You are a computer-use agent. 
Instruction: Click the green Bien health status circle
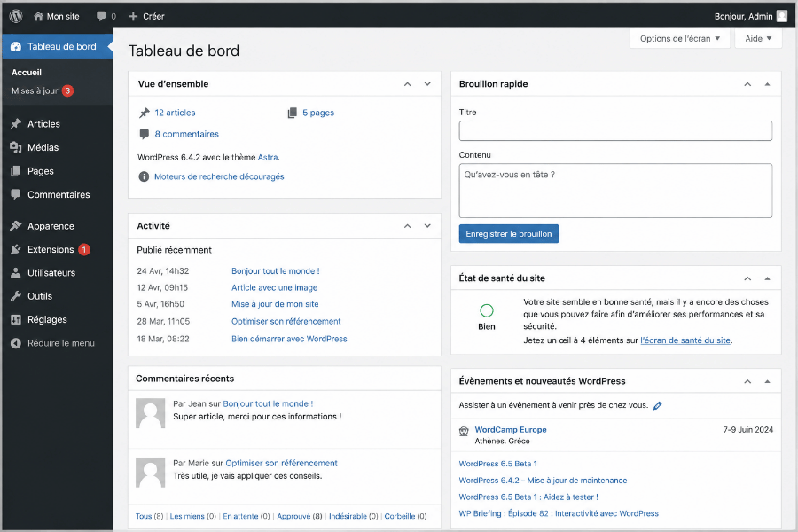487,310
